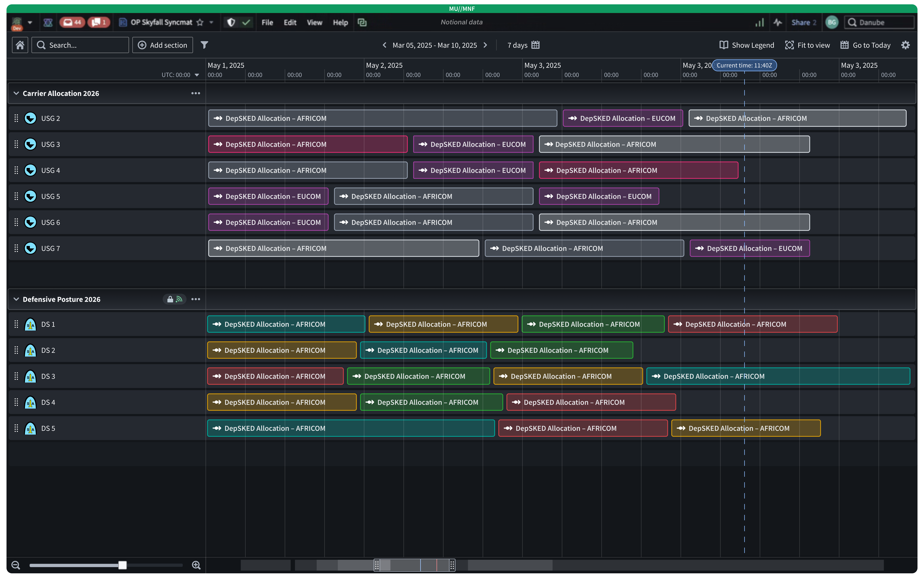This screenshot has width=924, height=582.
Task: Open the calendar icon next to 7 days
Action: 536,45
